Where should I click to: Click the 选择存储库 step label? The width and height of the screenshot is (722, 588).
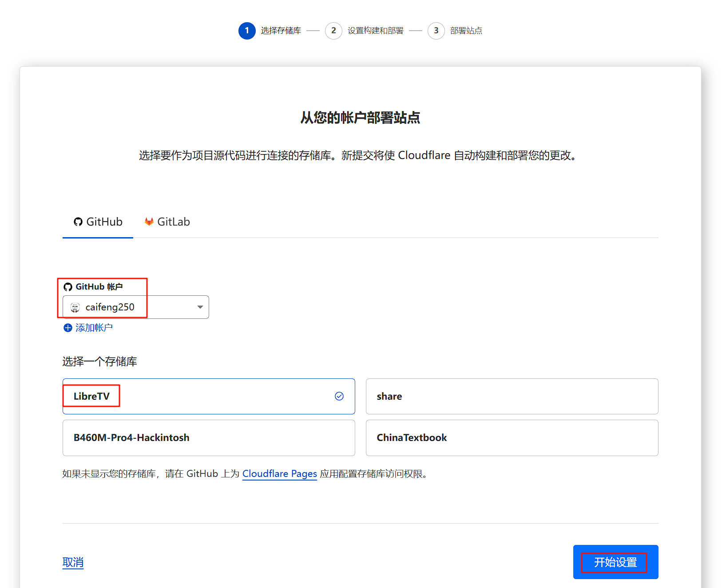tap(281, 31)
